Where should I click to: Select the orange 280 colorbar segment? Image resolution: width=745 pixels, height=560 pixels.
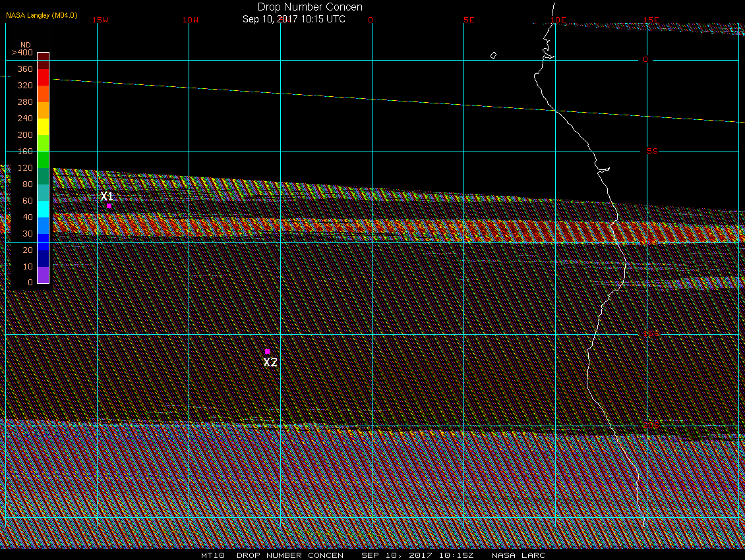tap(44, 110)
